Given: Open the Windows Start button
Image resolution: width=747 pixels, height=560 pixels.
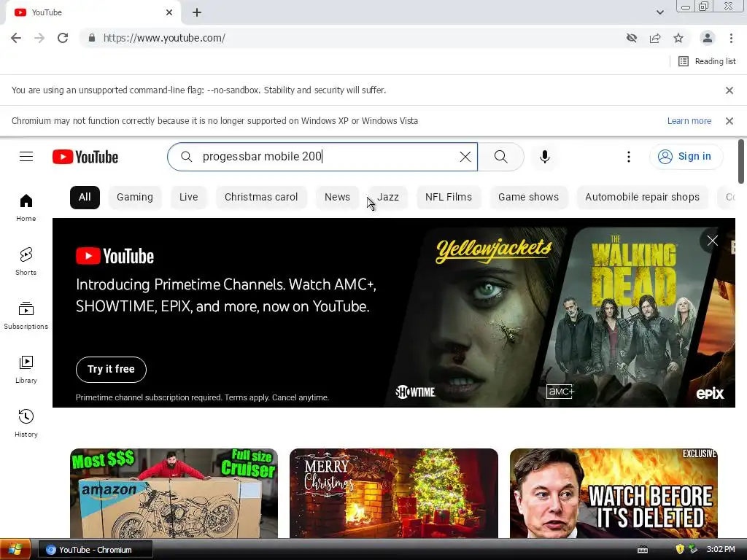Looking at the screenshot, I should [15, 550].
